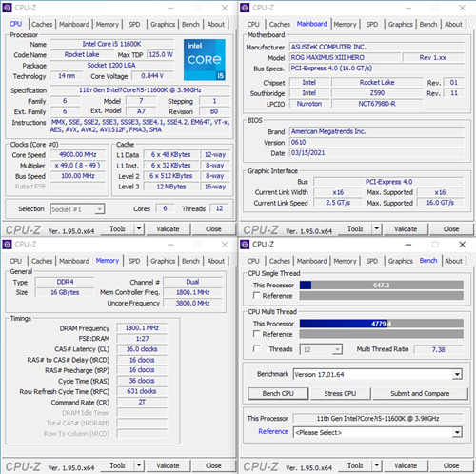Click the Command Rate value 2T

click(142, 402)
